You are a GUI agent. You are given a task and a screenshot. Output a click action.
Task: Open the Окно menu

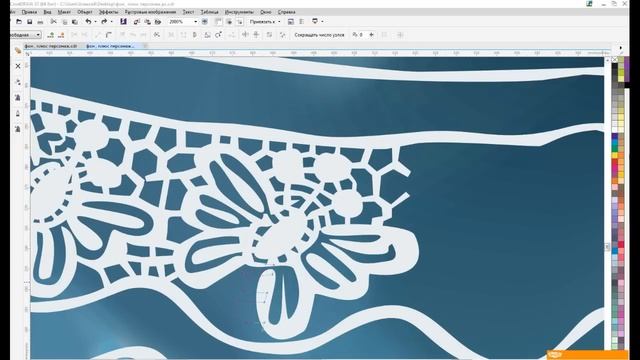(265, 12)
